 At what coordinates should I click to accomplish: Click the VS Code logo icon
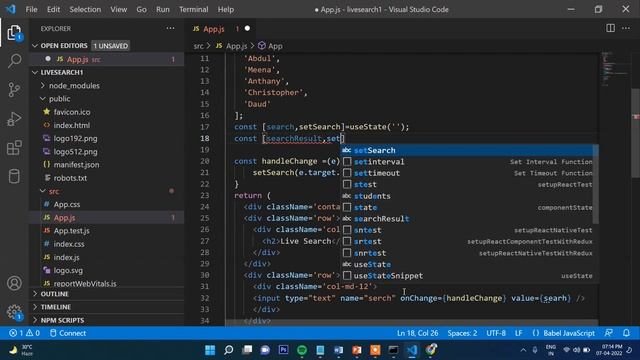(x=11, y=9)
